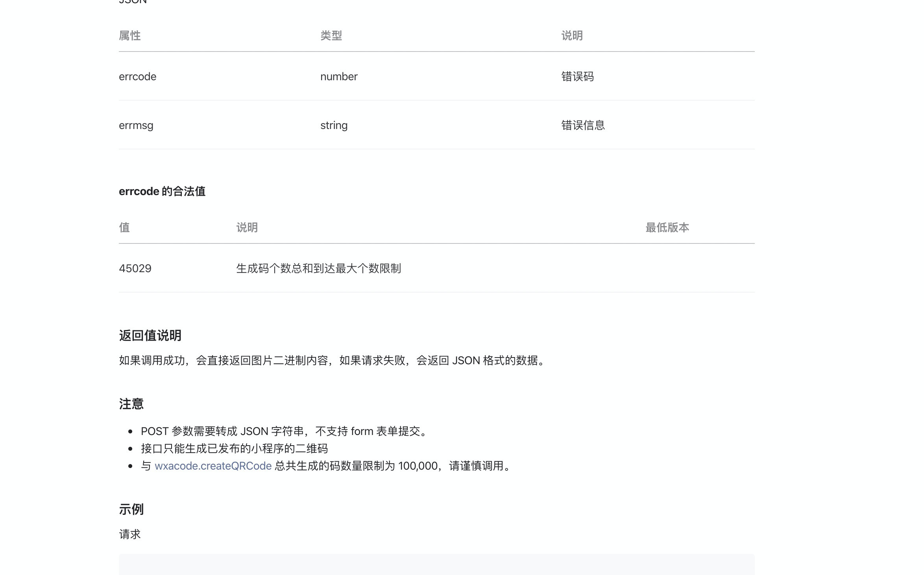
Task: Click the 45029 error value cell
Action: (x=135, y=268)
